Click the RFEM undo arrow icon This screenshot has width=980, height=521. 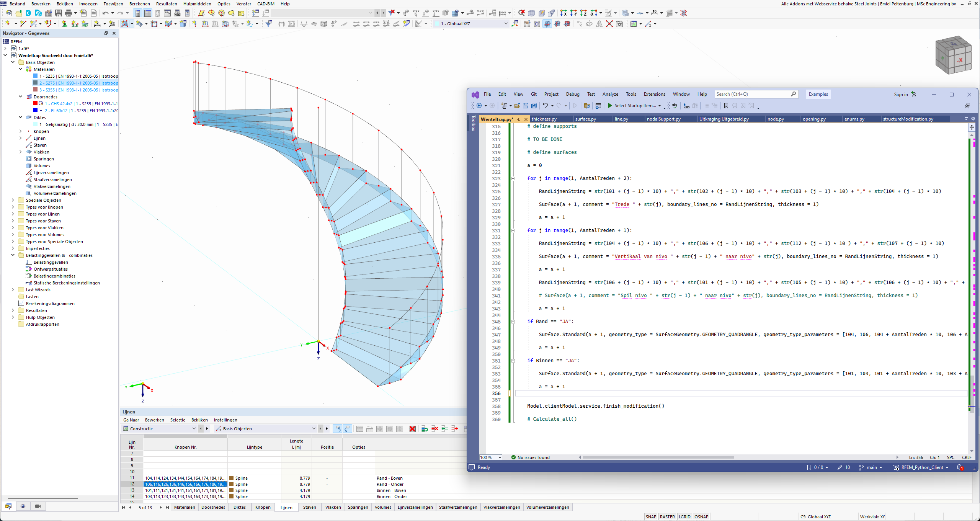(x=105, y=13)
